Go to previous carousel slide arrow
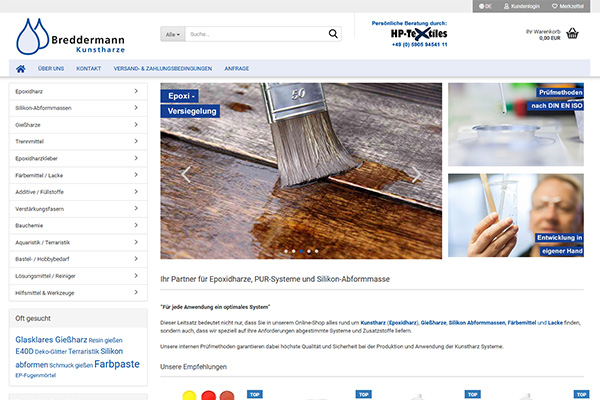This screenshot has width=600, height=400. (x=185, y=174)
